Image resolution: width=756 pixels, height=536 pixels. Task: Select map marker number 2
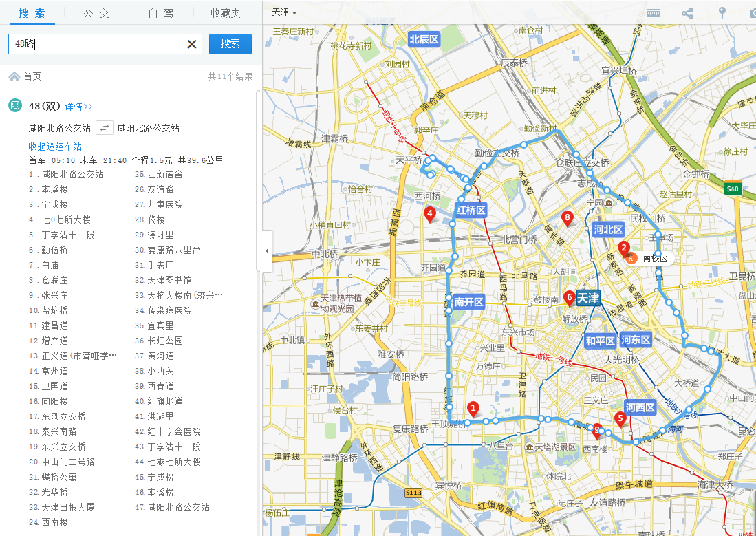click(624, 249)
